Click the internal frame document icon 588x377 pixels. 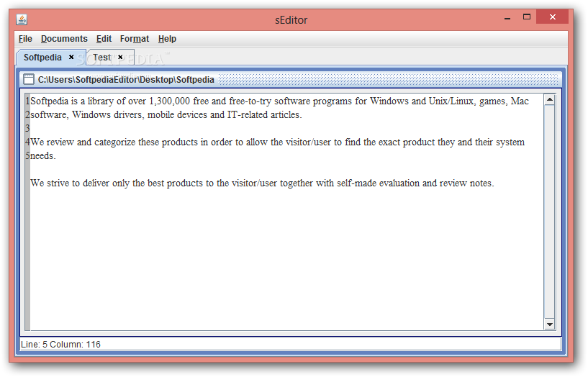click(x=29, y=79)
